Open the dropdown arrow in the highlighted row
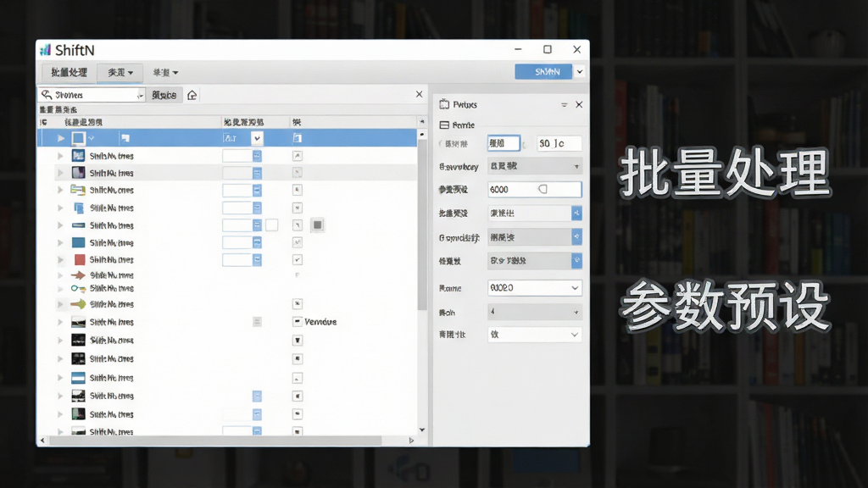 [x=257, y=138]
